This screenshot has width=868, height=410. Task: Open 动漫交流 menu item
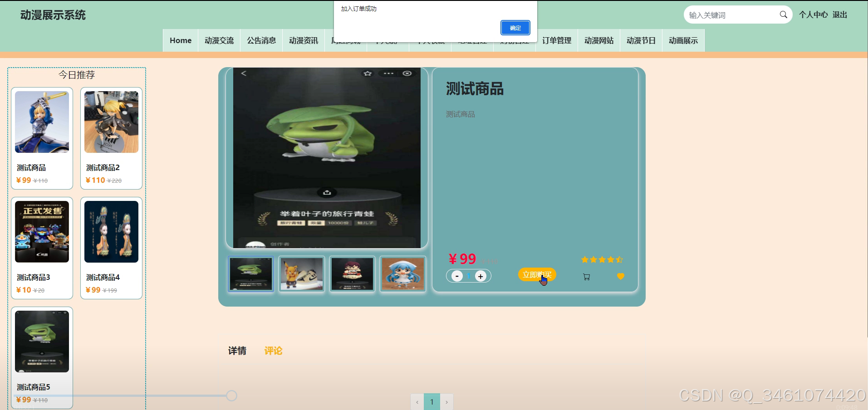click(x=219, y=40)
